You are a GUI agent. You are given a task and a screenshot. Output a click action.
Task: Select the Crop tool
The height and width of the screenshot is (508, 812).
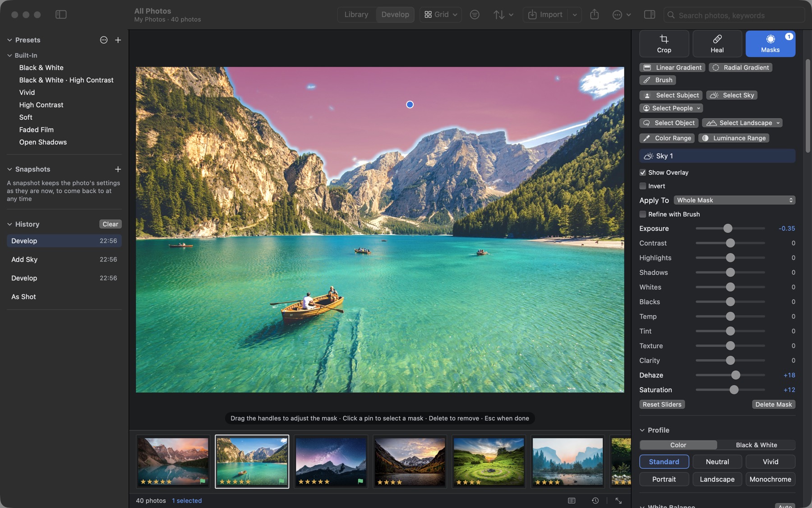664,44
